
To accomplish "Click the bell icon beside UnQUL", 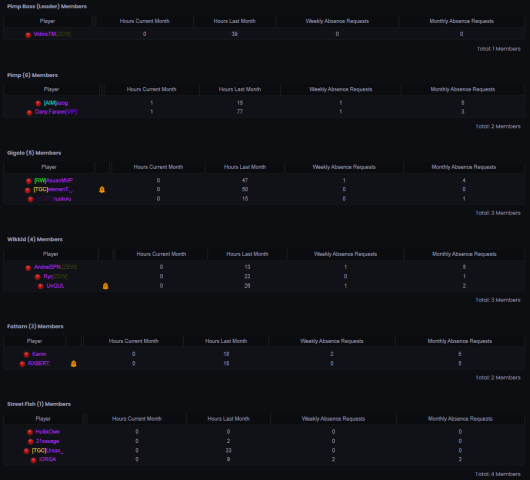I will [105, 286].
